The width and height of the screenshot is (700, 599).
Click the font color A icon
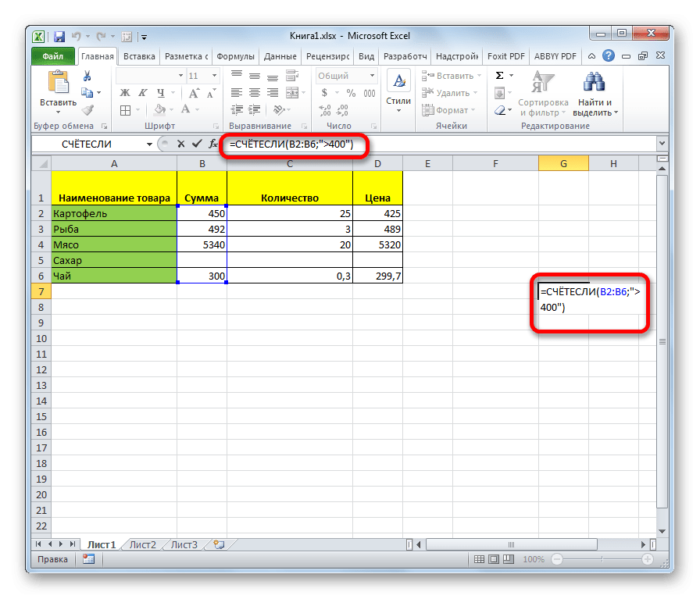(x=186, y=109)
